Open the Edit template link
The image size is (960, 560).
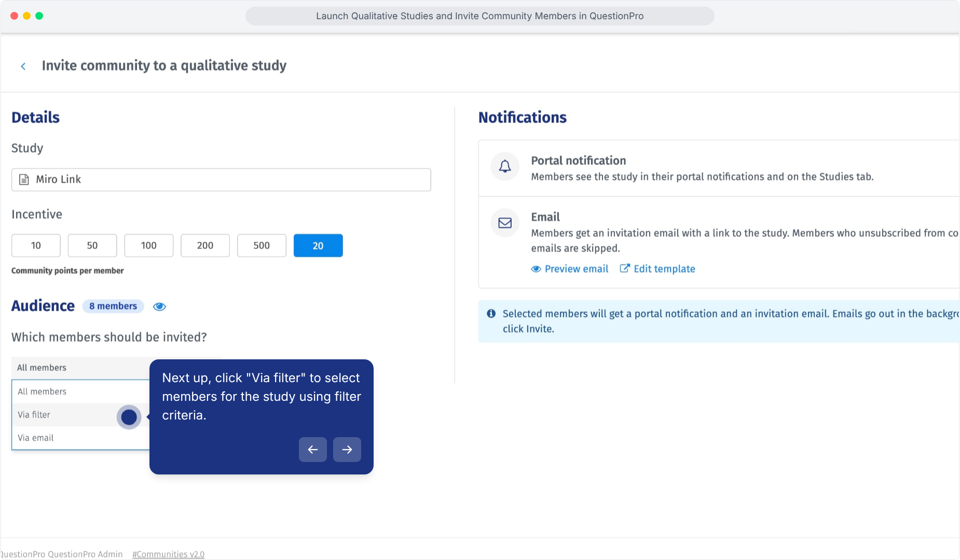pyautogui.click(x=657, y=269)
